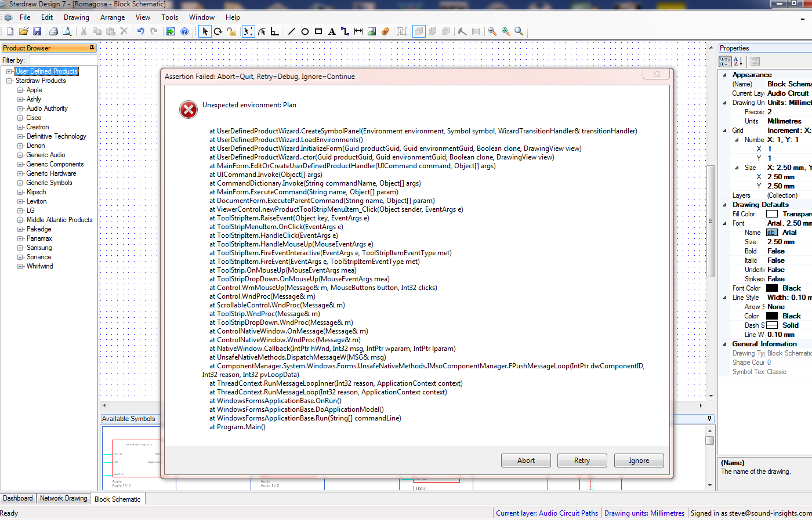Switch to the Network Drawing tab
The width and height of the screenshot is (812, 522).
coord(63,498)
